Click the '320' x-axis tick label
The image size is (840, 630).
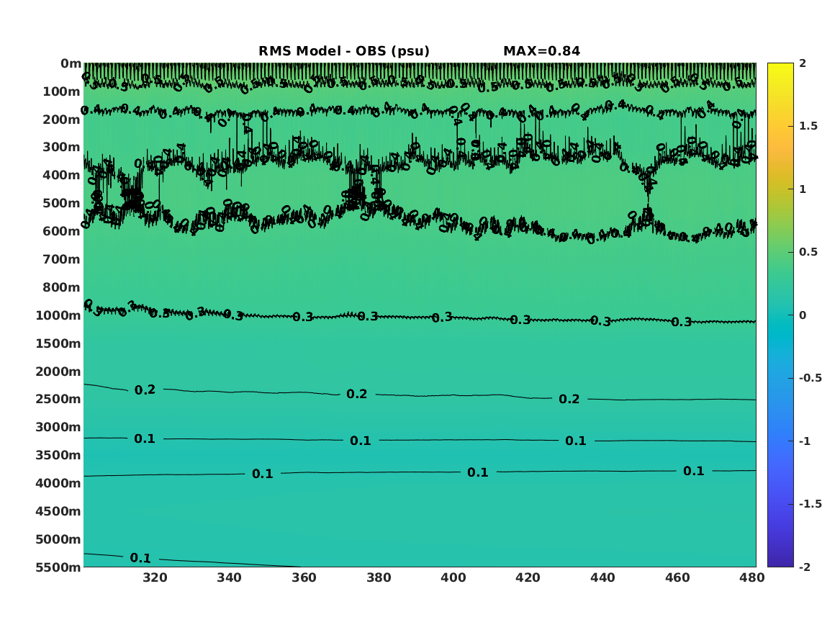[x=155, y=577]
